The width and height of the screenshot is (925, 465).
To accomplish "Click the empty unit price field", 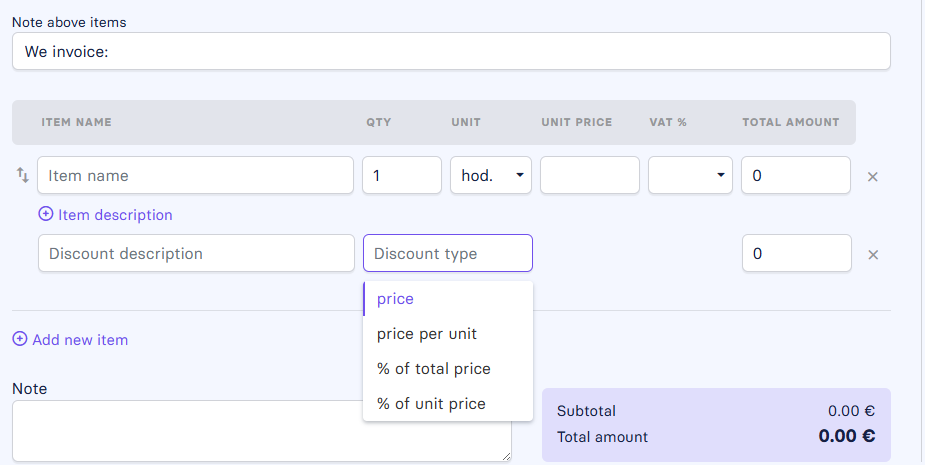I will tap(590, 175).
